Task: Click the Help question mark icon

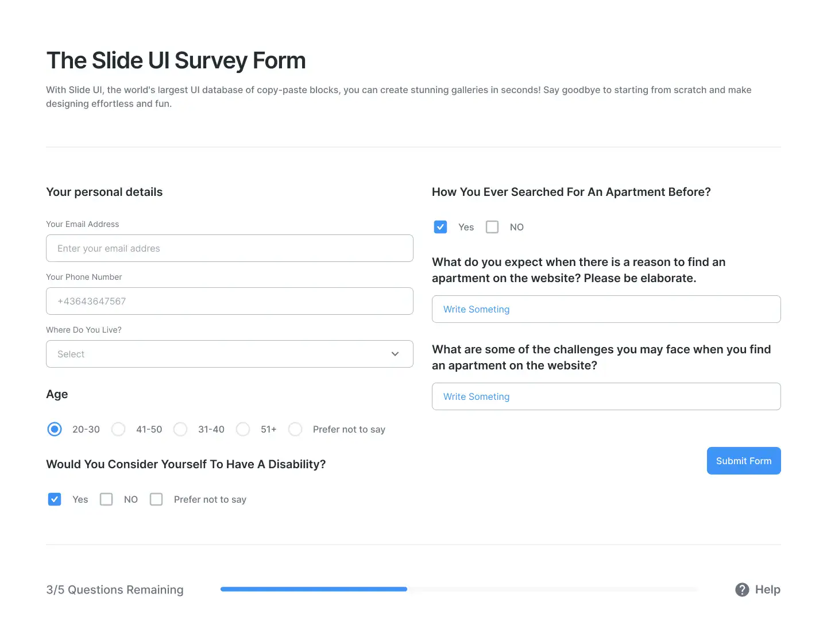Action: (x=742, y=589)
